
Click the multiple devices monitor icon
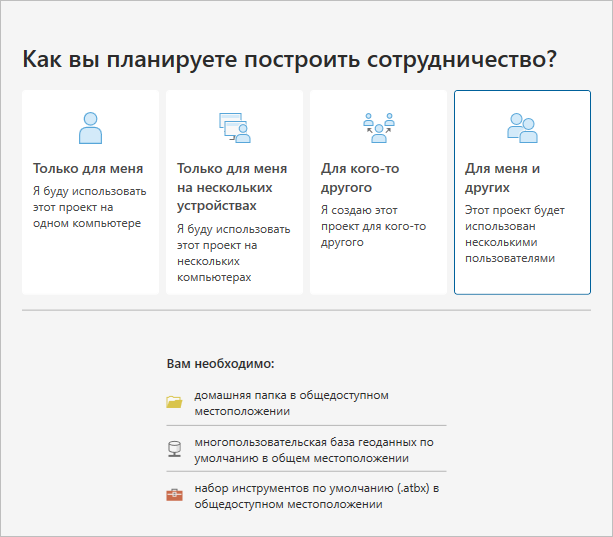pyautogui.click(x=234, y=128)
